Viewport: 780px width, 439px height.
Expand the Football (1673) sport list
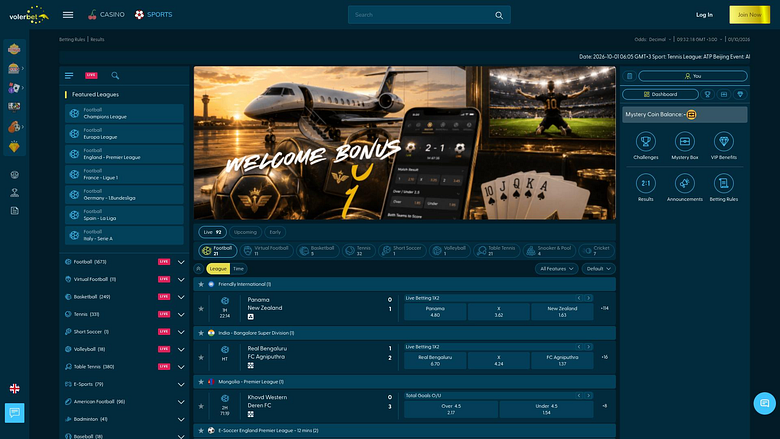pyautogui.click(x=181, y=262)
